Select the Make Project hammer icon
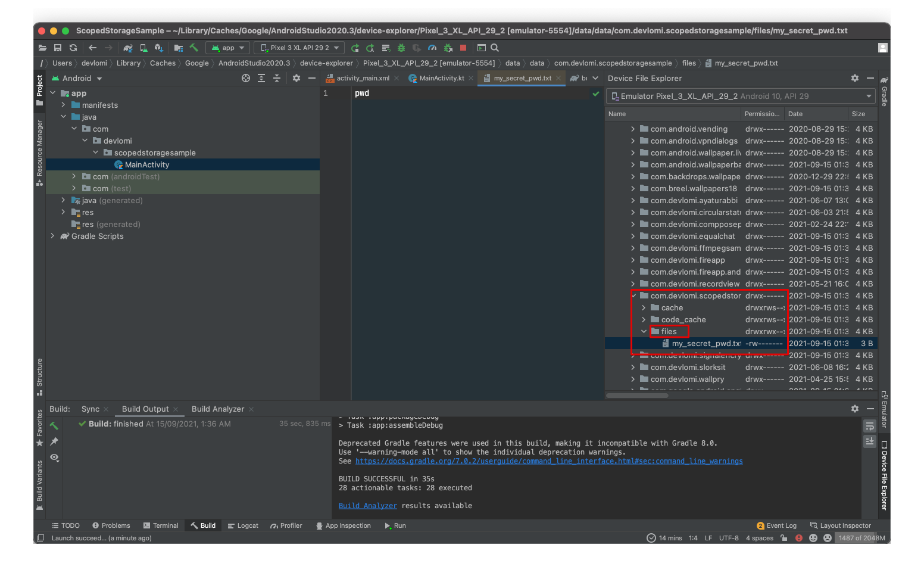Screen dimensions: 924x588 click(193, 48)
